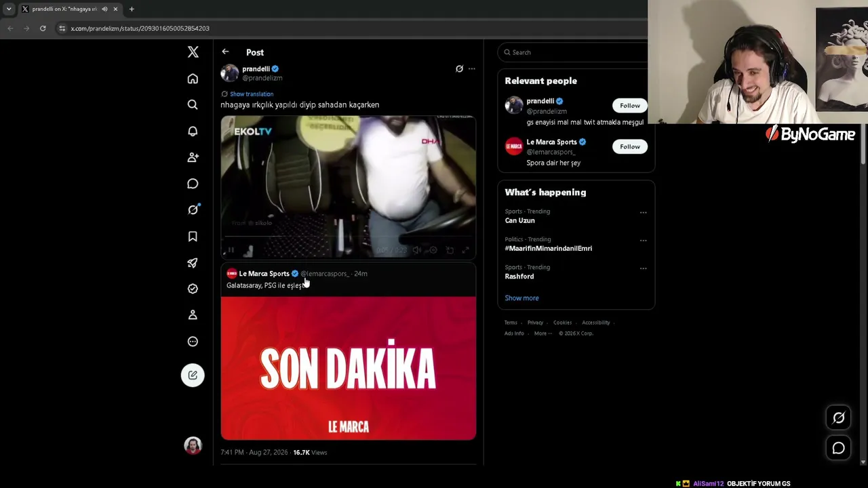
Task: Open the post's three-dot more menu
Action: (472, 68)
